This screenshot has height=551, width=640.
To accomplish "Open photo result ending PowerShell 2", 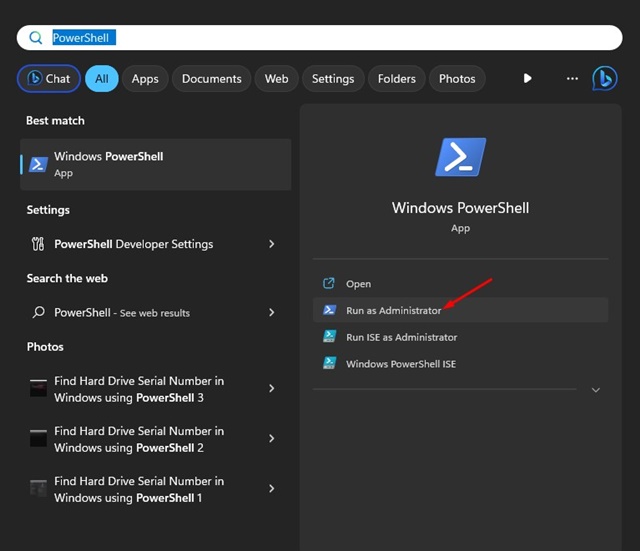I will point(156,439).
